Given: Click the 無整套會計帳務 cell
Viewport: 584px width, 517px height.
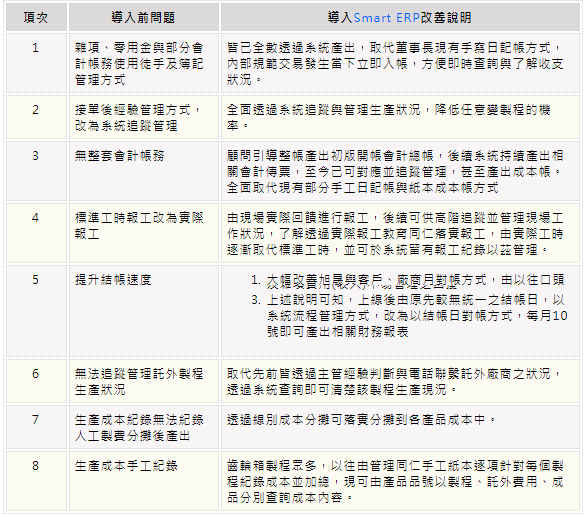Looking at the screenshot, I should pos(144,171).
